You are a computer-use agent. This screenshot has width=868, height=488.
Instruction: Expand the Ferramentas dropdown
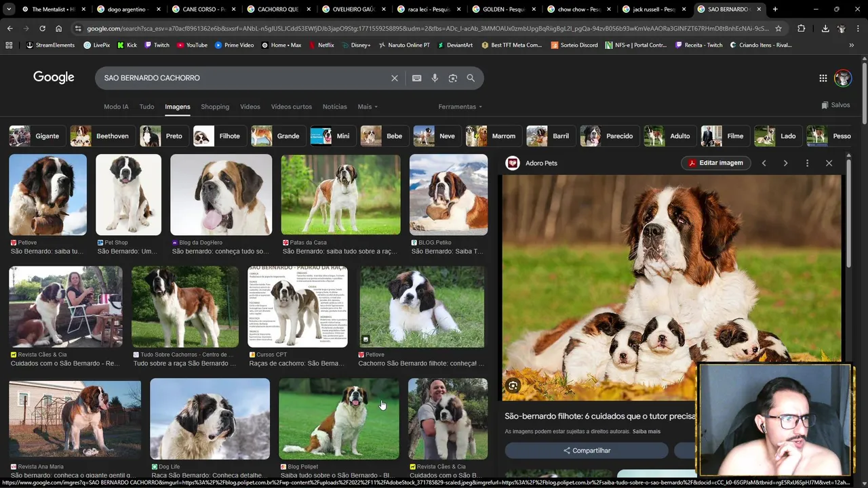[x=460, y=106]
